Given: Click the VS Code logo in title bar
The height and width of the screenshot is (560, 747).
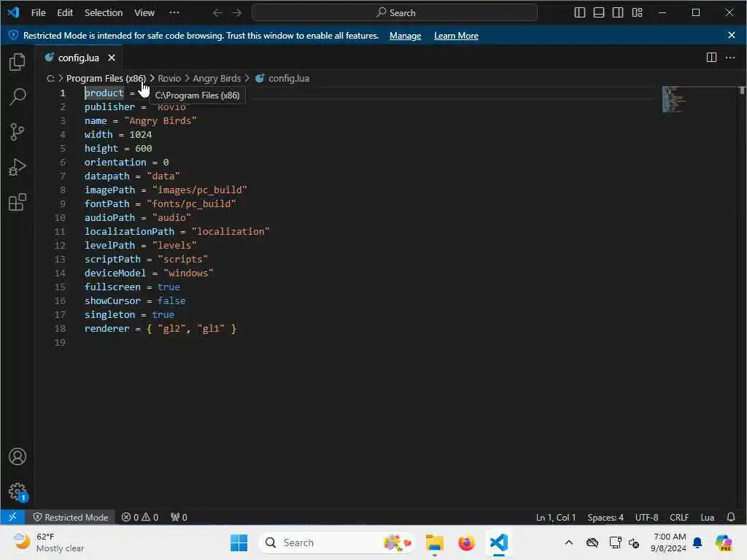Looking at the screenshot, I should (13, 12).
